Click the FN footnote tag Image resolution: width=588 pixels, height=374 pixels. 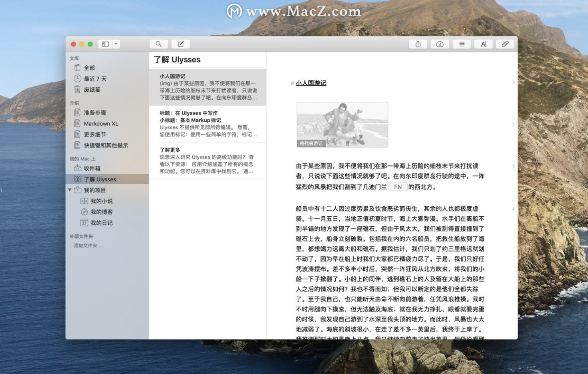pyautogui.click(x=398, y=187)
